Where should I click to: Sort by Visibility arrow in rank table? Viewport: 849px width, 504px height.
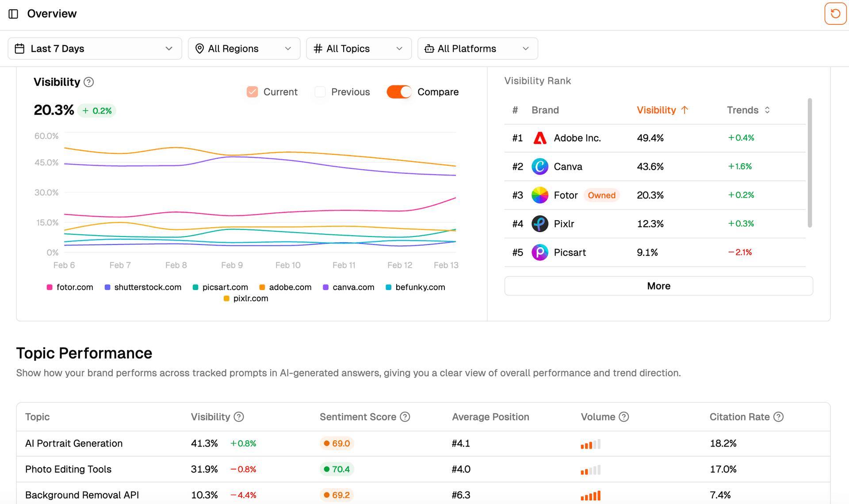[685, 110]
